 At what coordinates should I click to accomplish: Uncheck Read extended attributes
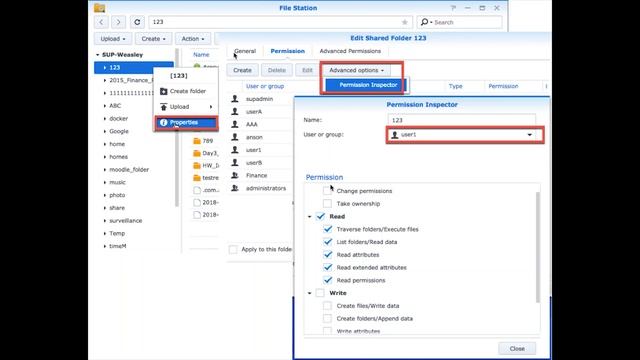point(327,267)
